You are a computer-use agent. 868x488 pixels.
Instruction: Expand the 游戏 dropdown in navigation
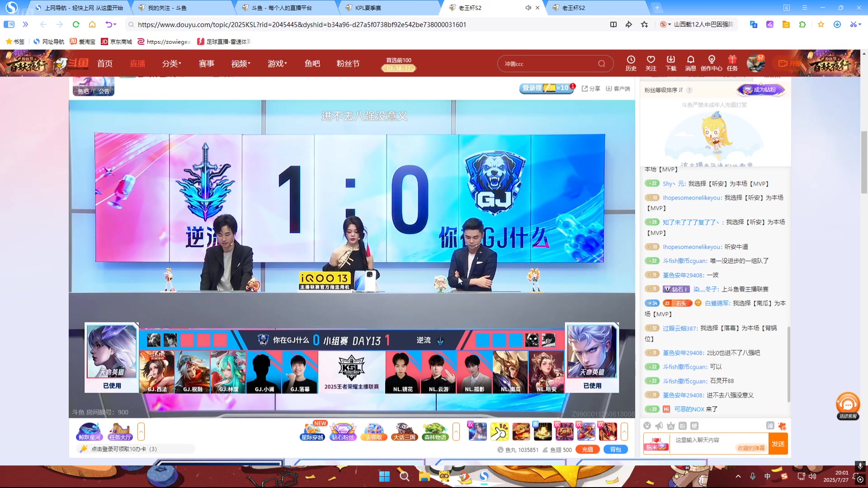(x=278, y=64)
